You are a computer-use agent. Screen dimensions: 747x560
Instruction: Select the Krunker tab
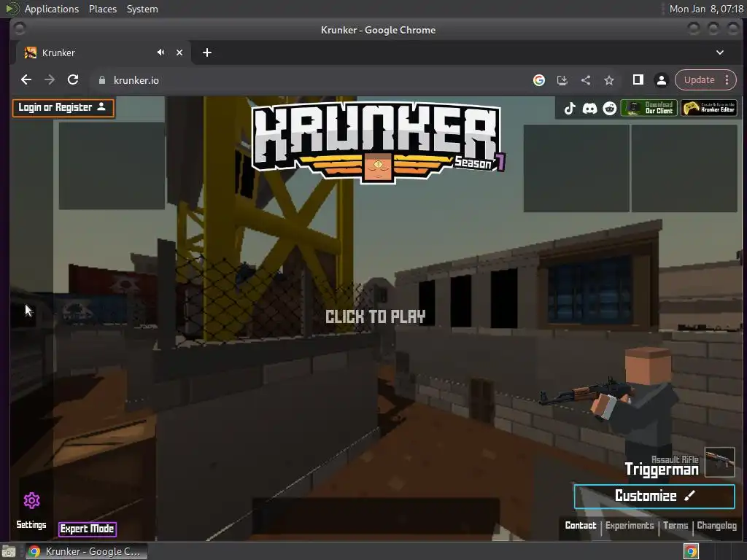pos(102,52)
